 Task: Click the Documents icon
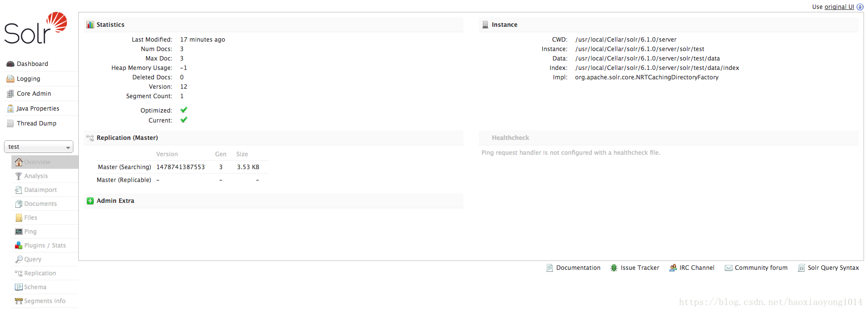coord(19,204)
